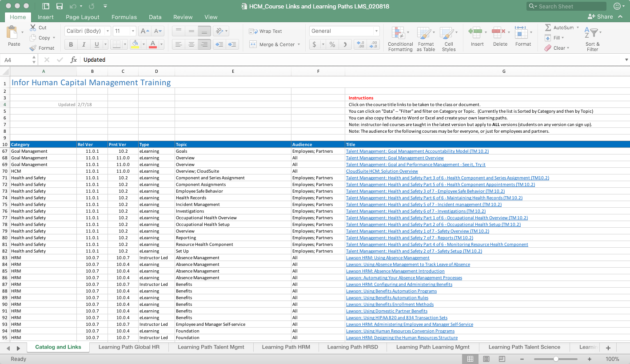Align text to middle vertically
This screenshot has height=364, width=630.
coord(191,31)
